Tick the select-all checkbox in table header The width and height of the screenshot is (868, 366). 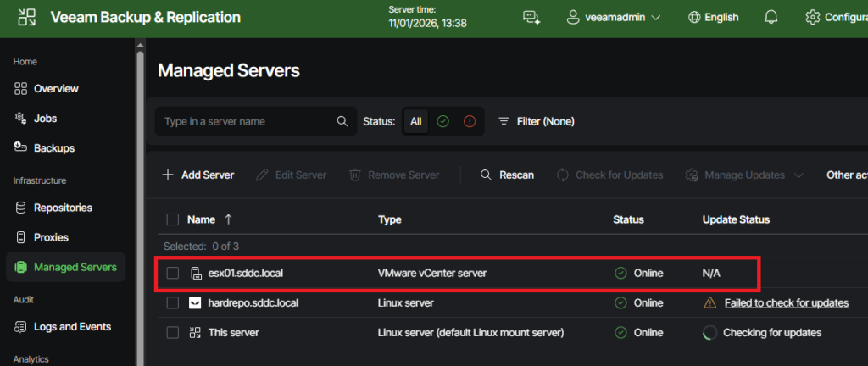coord(173,219)
